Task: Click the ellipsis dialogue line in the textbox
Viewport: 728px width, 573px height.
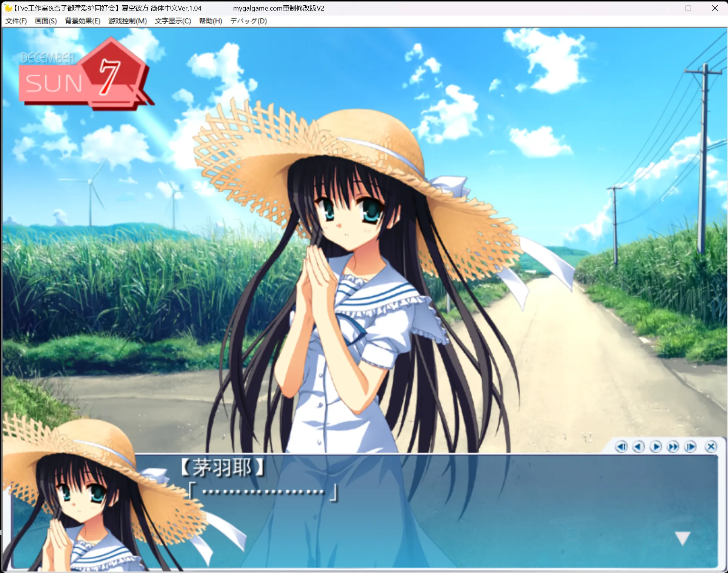Action: [262, 492]
